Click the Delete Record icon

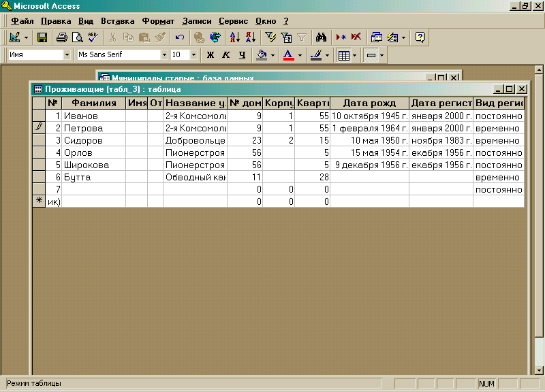pos(356,37)
